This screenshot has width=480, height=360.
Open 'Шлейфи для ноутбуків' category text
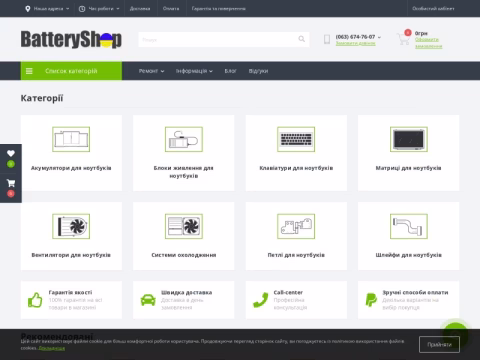click(x=409, y=255)
